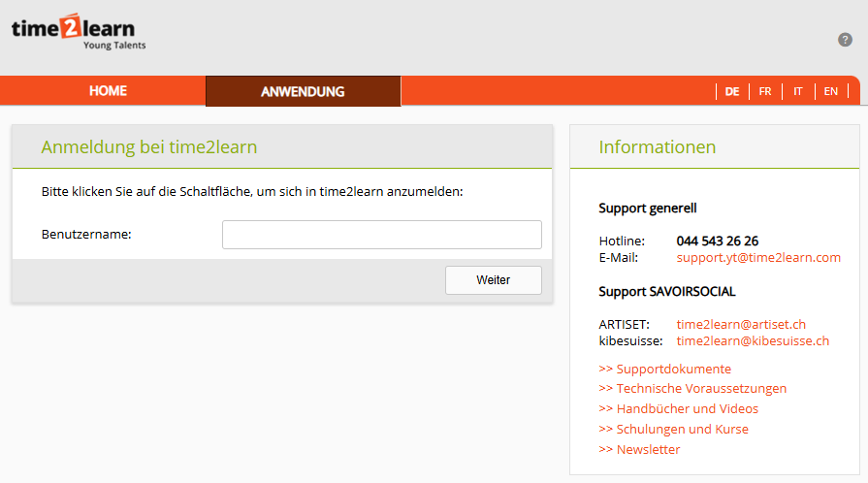Switch language to EN
The width and height of the screenshot is (868, 483).
tap(830, 91)
